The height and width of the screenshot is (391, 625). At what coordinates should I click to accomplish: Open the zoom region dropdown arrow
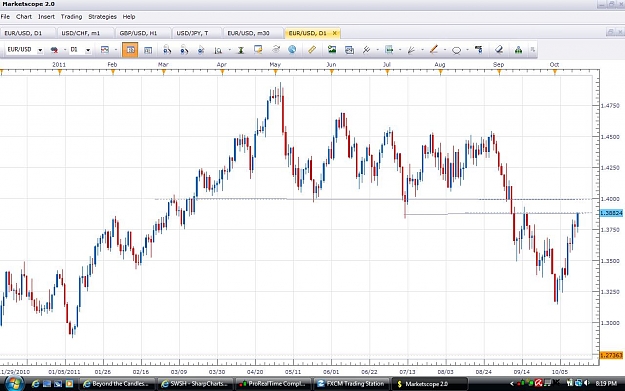(229, 50)
